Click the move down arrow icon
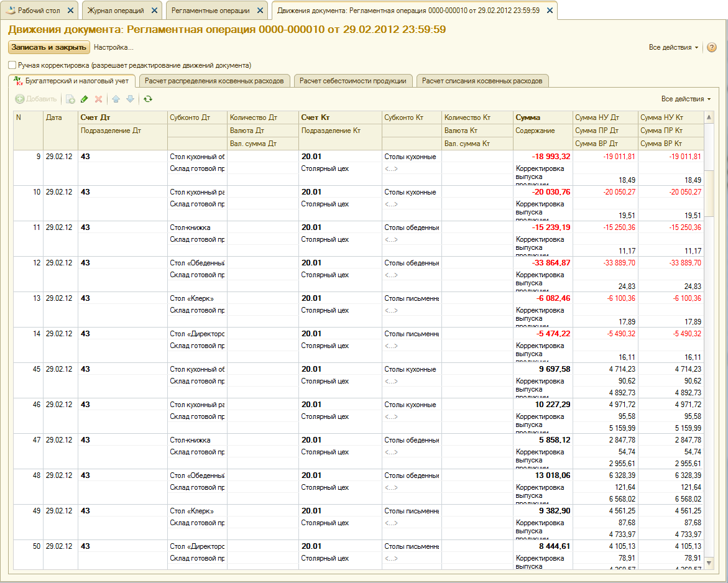This screenshot has width=728, height=583. (130, 99)
